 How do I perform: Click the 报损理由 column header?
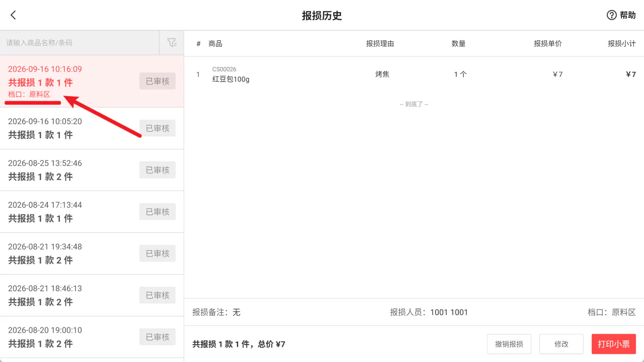click(380, 44)
